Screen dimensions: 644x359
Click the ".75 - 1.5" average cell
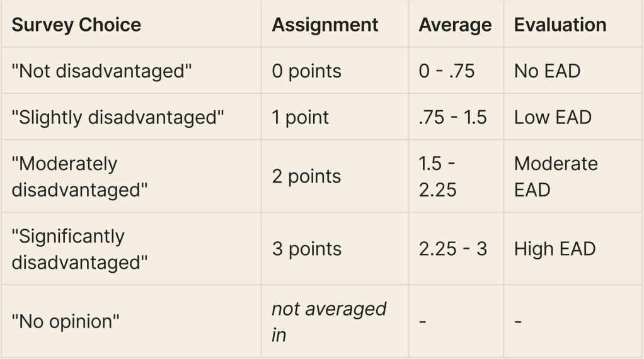pos(452,118)
